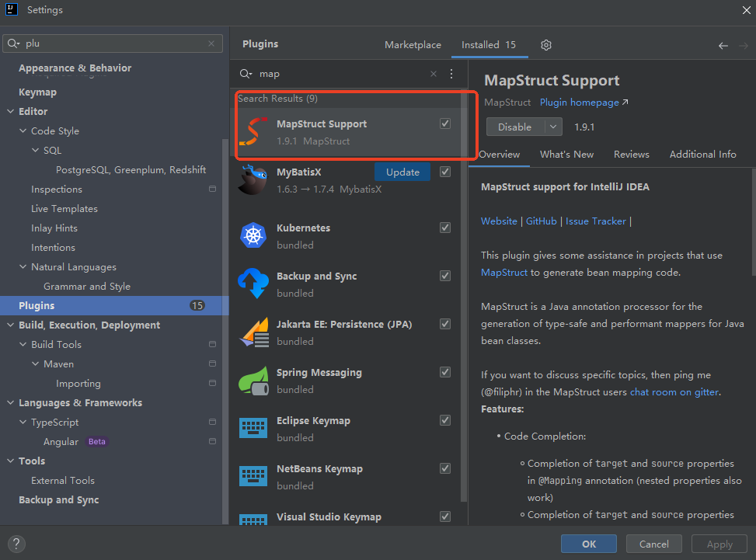The height and width of the screenshot is (560, 756).
Task: Navigate back with the left arrow
Action: (723, 46)
